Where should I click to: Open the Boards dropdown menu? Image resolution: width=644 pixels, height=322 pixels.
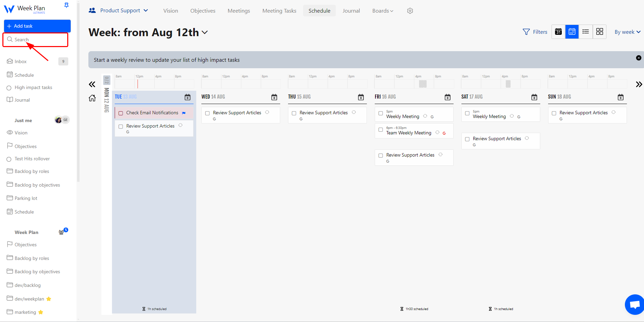tap(383, 11)
